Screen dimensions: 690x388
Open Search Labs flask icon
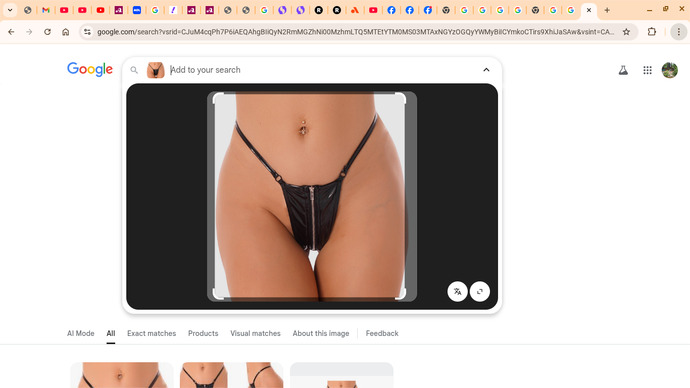(623, 70)
